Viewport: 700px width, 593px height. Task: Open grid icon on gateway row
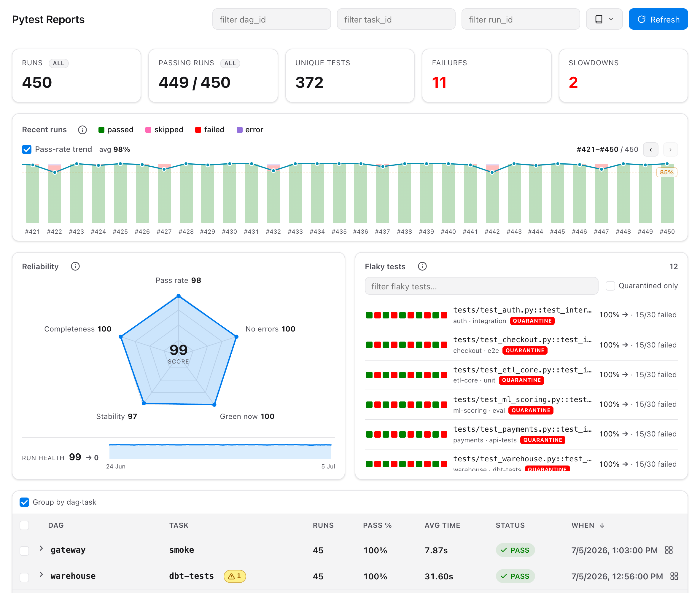point(669,550)
